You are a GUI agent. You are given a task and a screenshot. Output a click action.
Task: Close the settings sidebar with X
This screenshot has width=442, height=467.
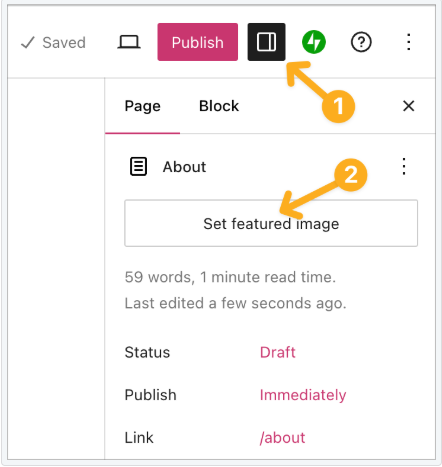pos(408,106)
